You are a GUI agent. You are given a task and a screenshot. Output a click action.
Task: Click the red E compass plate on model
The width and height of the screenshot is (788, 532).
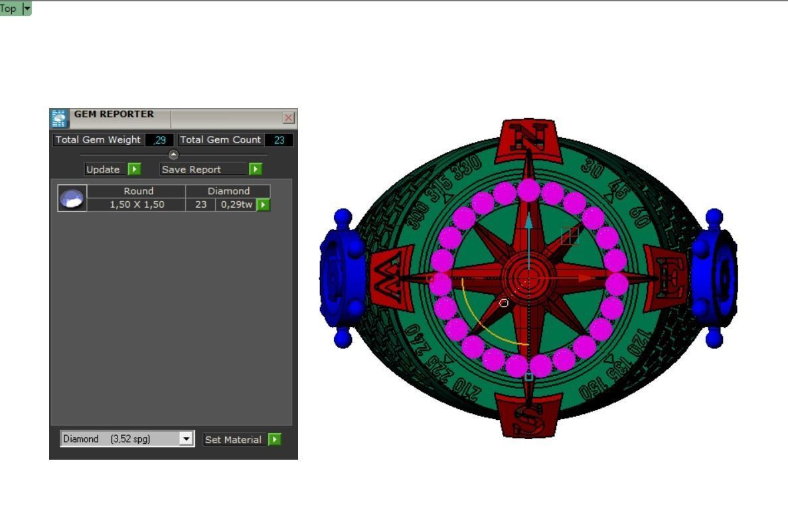point(666,278)
